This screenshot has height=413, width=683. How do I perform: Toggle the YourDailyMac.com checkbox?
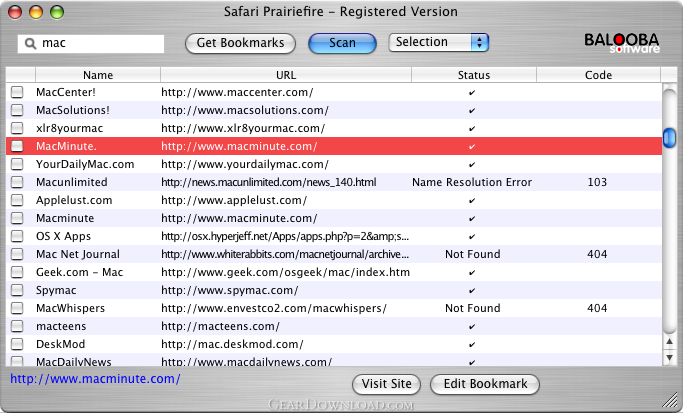(x=17, y=164)
